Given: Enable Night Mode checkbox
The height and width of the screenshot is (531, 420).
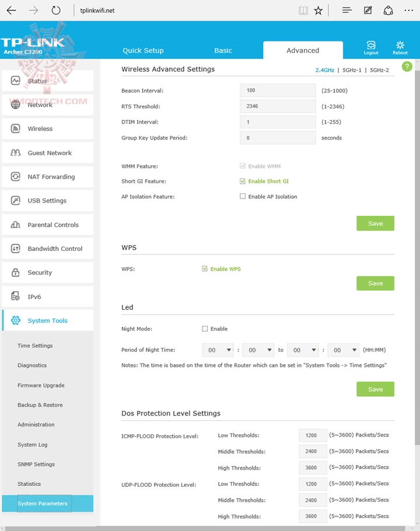Looking at the screenshot, I should [x=205, y=329].
